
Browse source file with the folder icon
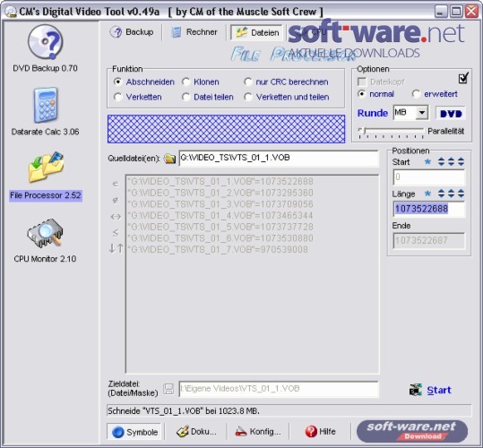(169, 159)
